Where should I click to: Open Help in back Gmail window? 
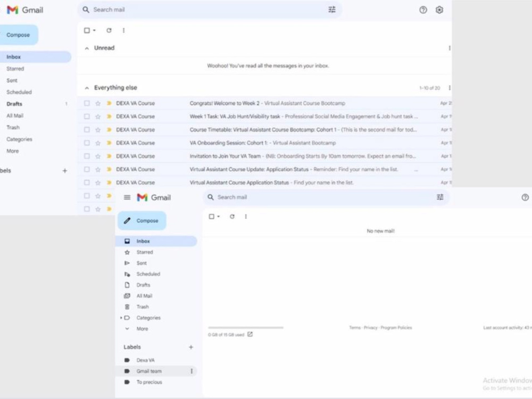423,10
